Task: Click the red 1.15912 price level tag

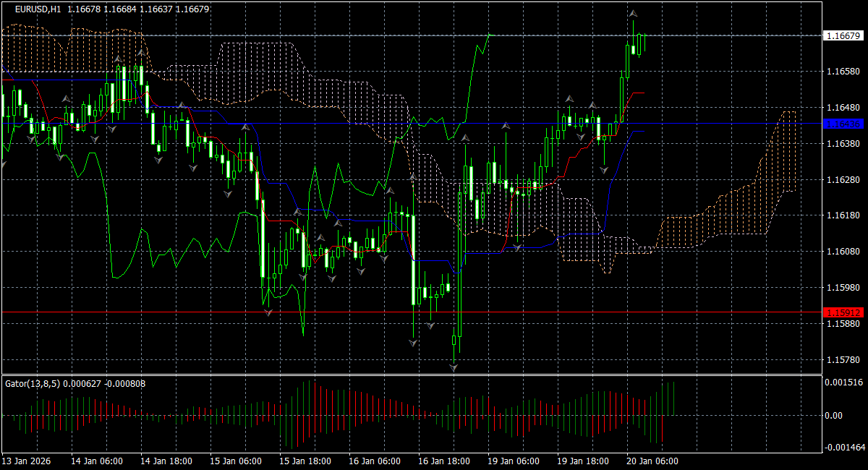Action: point(843,312)
